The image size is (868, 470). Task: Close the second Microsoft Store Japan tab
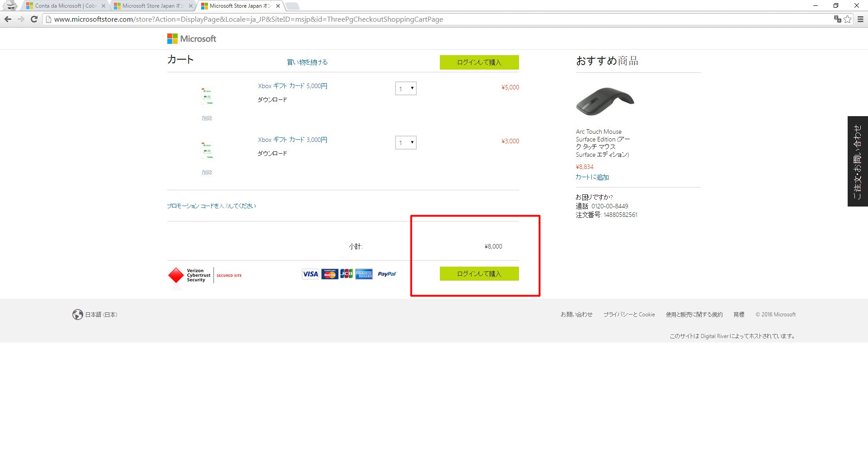pyautogui.click(x=190, y=6)
